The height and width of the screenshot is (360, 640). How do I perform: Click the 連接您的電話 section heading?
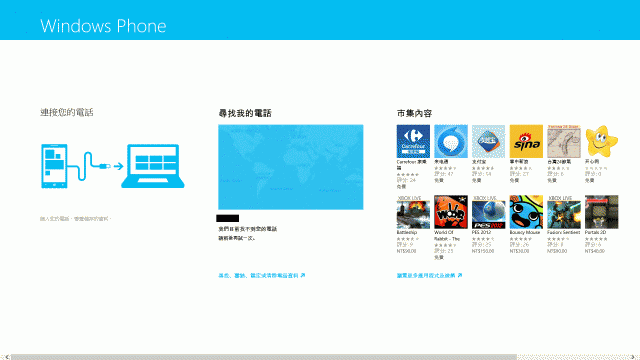tap(67, 112)
